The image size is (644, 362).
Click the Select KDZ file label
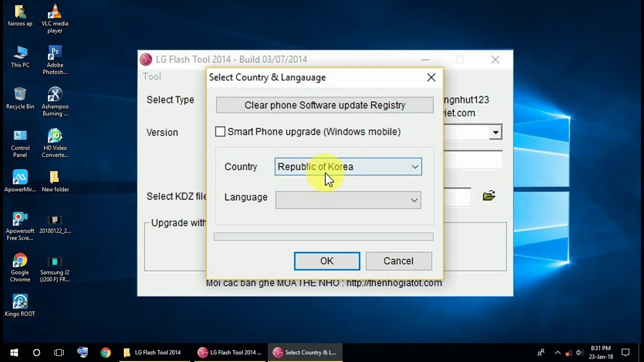pos(176,196)
